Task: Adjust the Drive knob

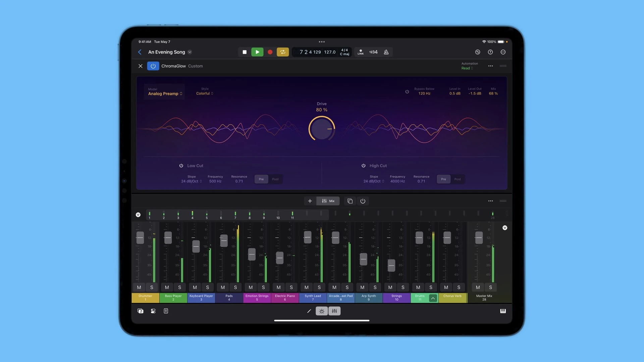Action: tap(321, 129)
